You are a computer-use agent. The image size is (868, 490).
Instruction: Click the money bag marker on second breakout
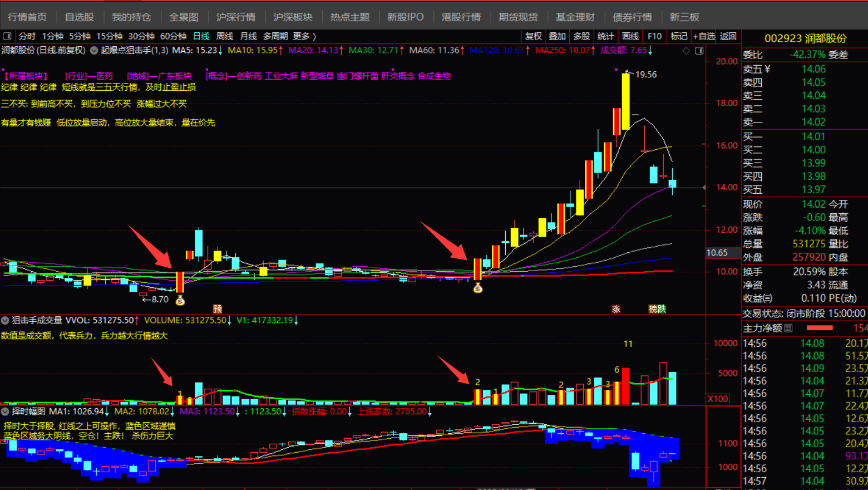477,288
